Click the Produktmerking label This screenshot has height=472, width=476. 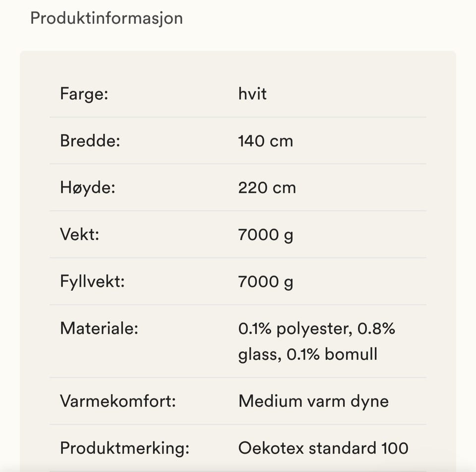click(125, 448)
